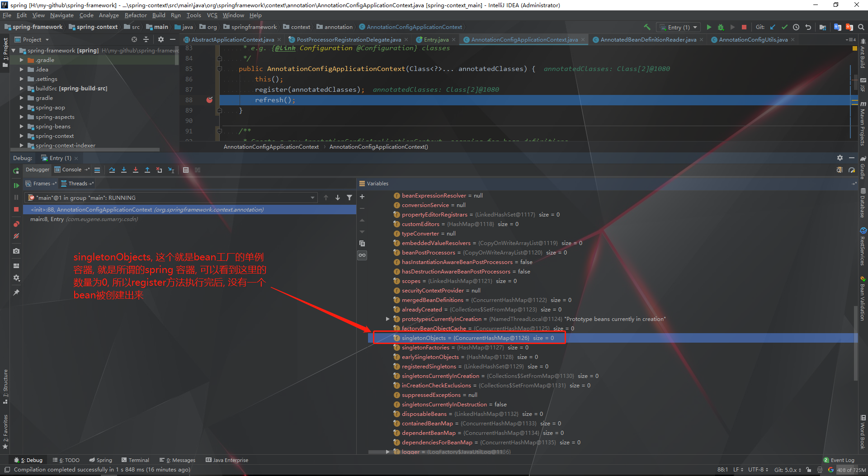The height and width of the screenshot is (476, 868).
Task: Open Entry (1) run configuration dropdown
Action: click(678, 28)
